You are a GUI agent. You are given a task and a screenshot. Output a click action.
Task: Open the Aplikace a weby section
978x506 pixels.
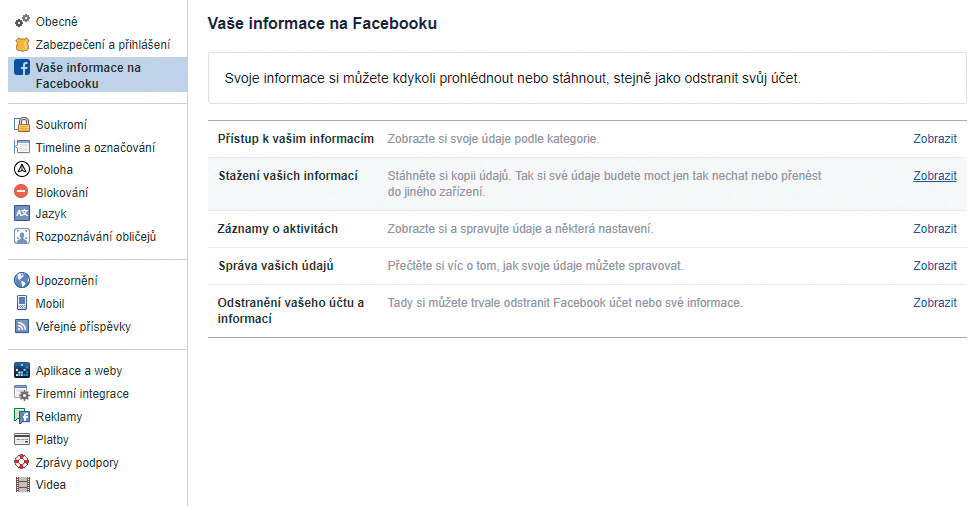click(x=79, y=371)
